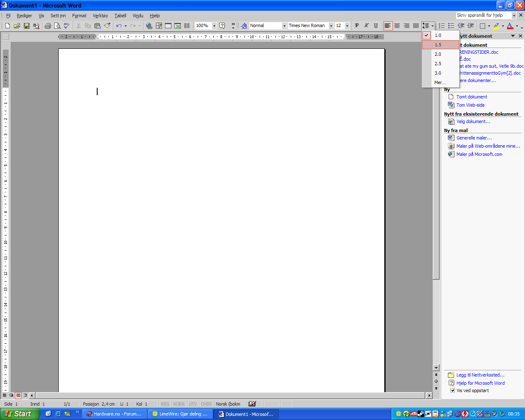The image size is (525, 420).
Task: Toggle underline formatting (U button)
Action: coord(376,25)
